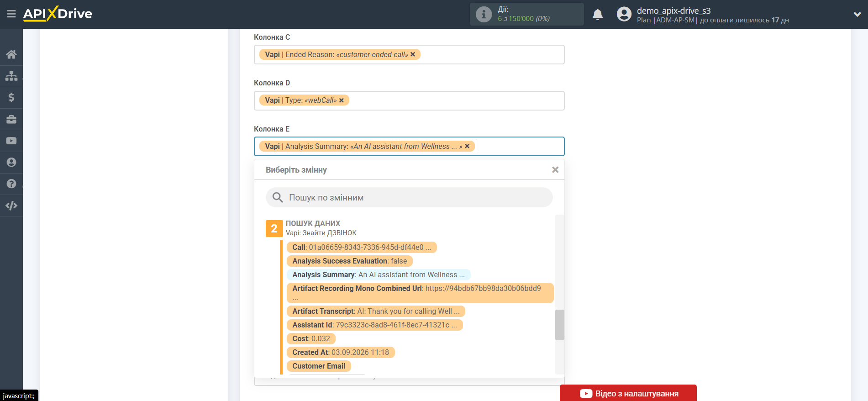Remove the Ended Reason tag
The height and width of the screenshot is (401, 868).
click(413, 54)
